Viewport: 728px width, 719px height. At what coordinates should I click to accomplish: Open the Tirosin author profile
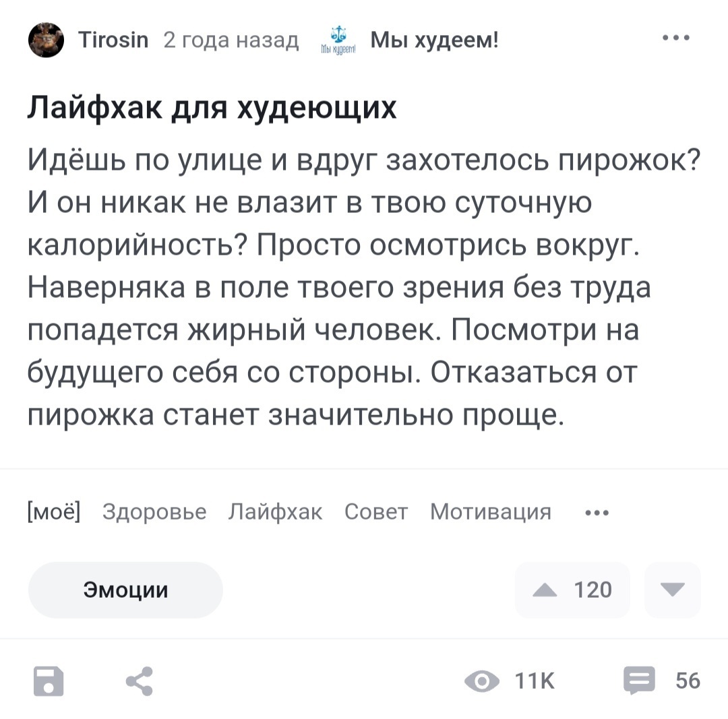pos(113,40)
